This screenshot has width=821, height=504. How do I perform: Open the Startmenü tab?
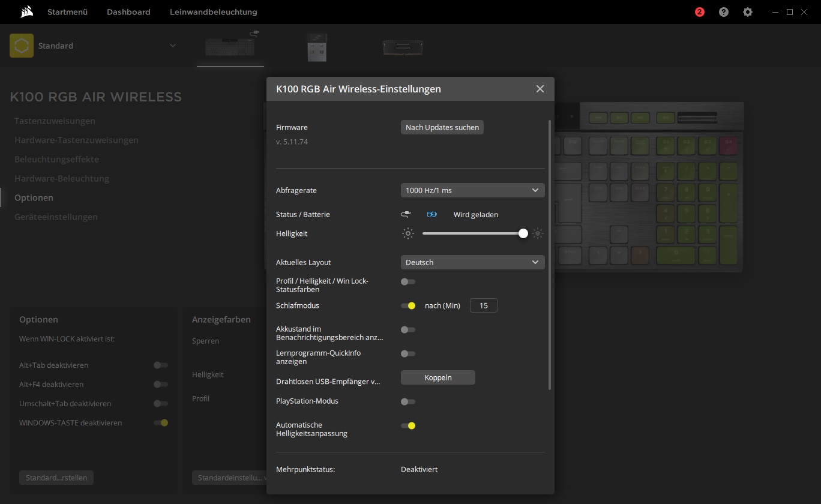click(68, 12)
